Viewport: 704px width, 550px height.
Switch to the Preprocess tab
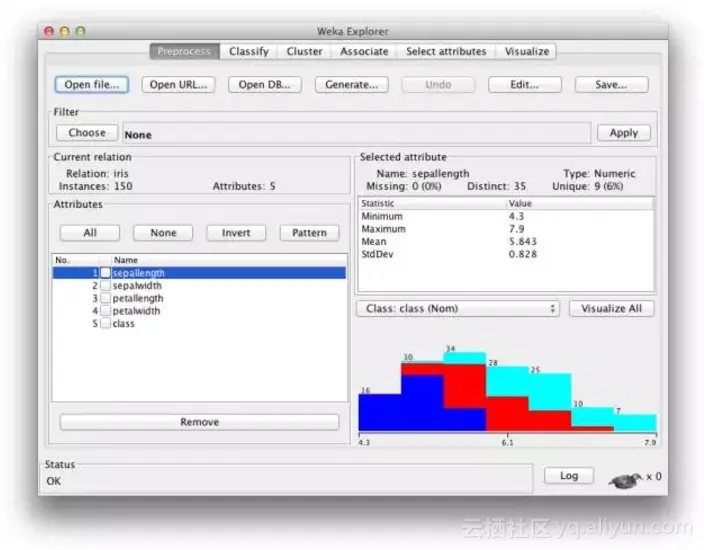185,51
